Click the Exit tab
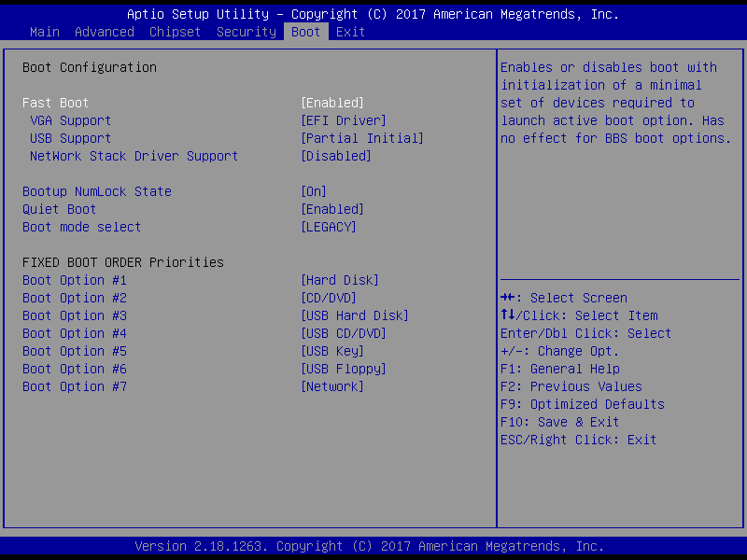Image resolution: width=747 pixels, height=560 pixels. pos(351,32)
